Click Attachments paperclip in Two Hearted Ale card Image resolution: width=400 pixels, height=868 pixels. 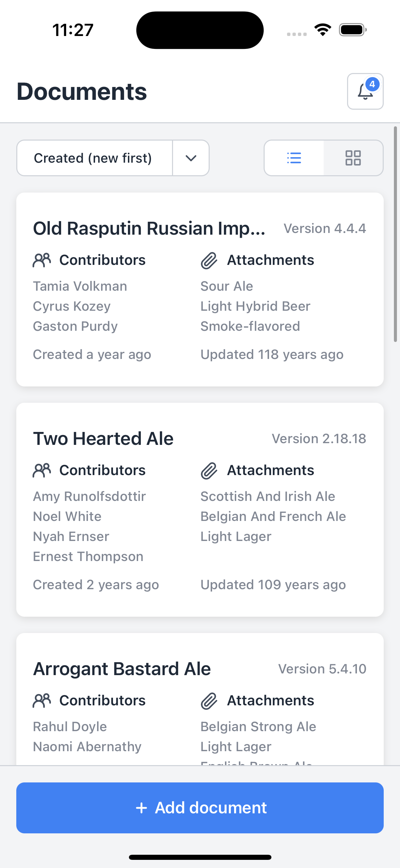coord(209,471)
